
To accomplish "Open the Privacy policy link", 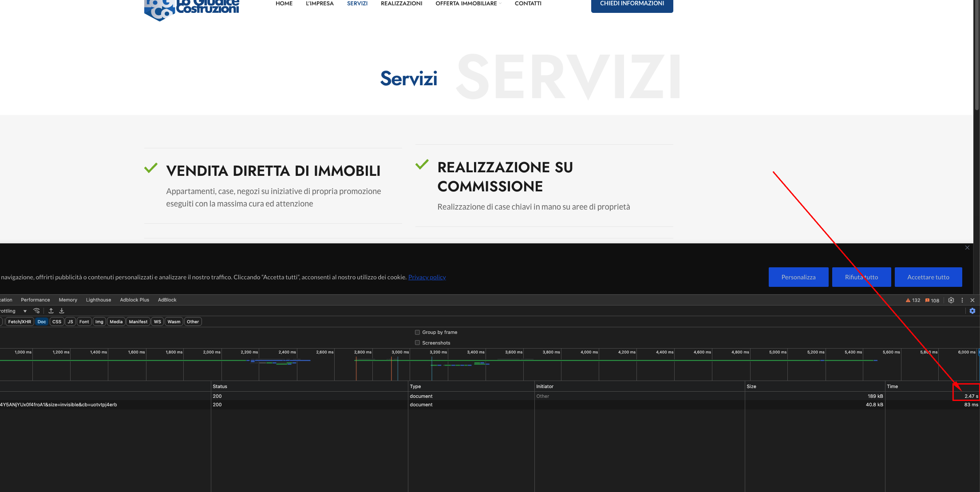I will coord(427,277).
